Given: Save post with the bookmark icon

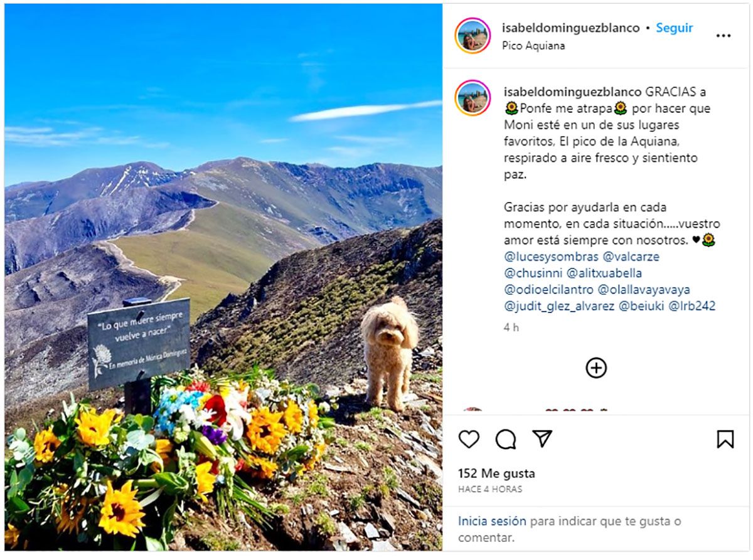Looking at the screenshot, I should (725, 439).
